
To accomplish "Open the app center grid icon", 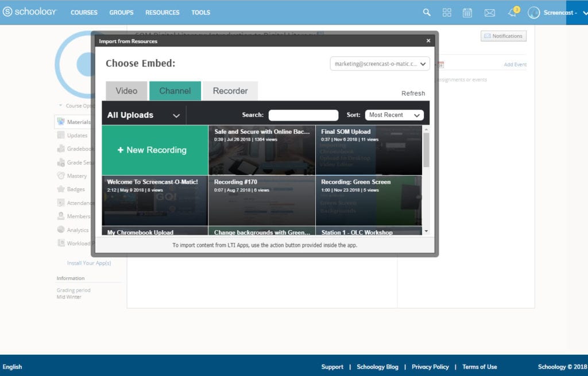I will (x=447, y=13).
